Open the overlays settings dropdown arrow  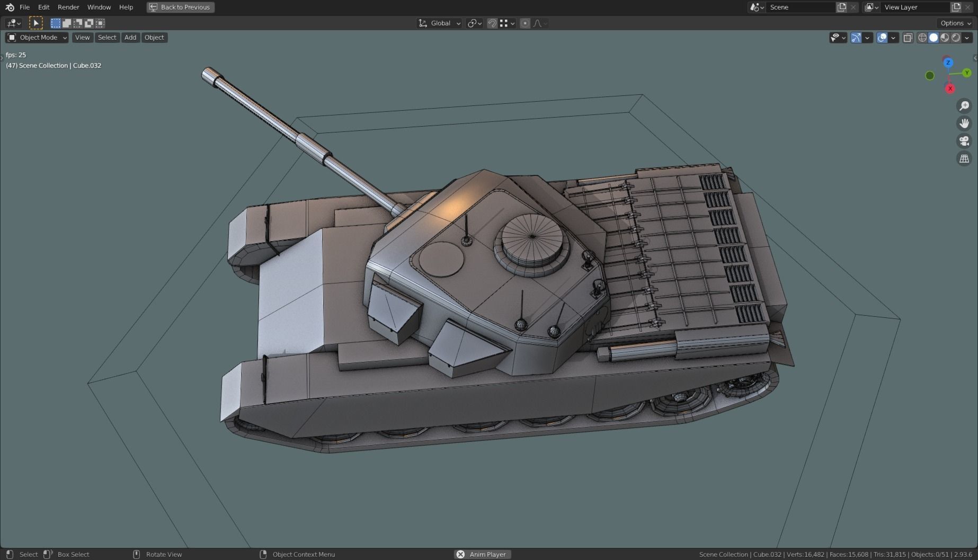click(893, 37)
